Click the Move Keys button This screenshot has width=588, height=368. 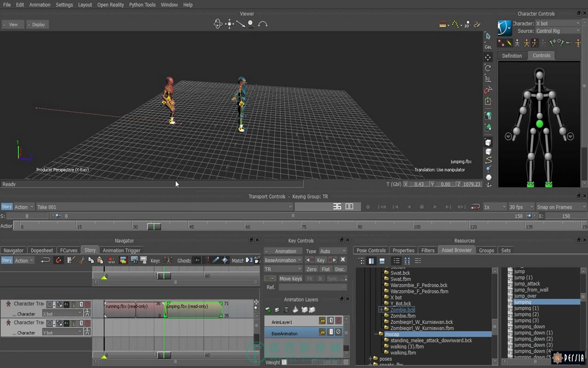[291, 278]
